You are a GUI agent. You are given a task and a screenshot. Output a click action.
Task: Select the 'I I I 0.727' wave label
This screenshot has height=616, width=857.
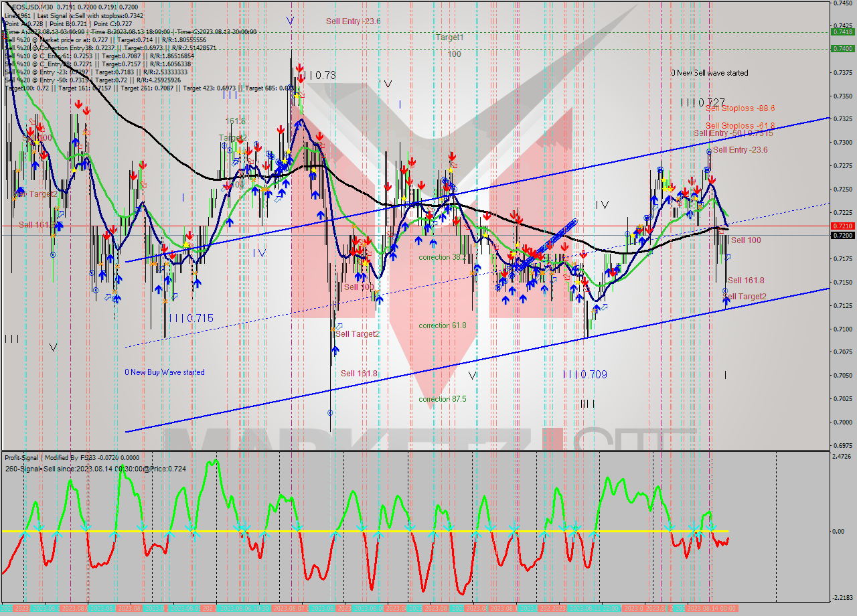(702, 102)
